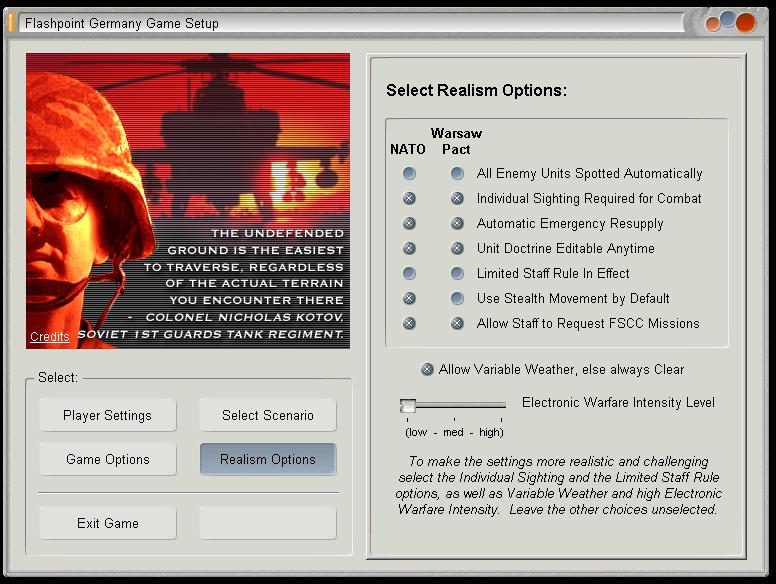This screenshot has height=584, width=776.
Task: Click "Electronic Warfare Intensity Level" label
Action: 618,402
